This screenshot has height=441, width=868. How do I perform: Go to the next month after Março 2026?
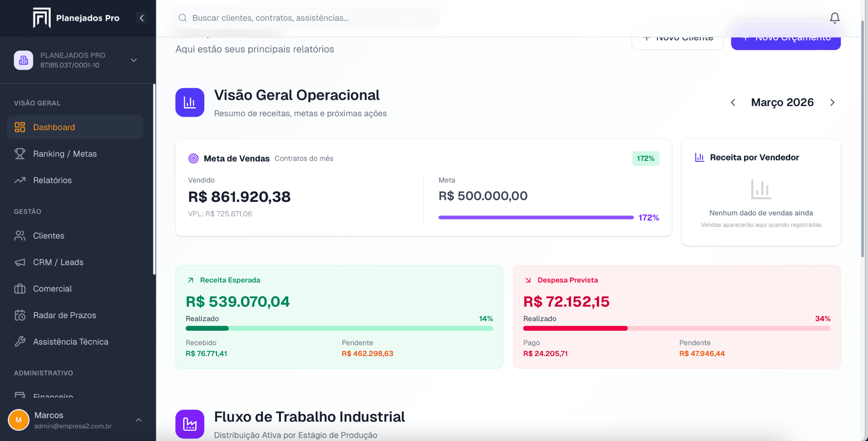(832, 103)
